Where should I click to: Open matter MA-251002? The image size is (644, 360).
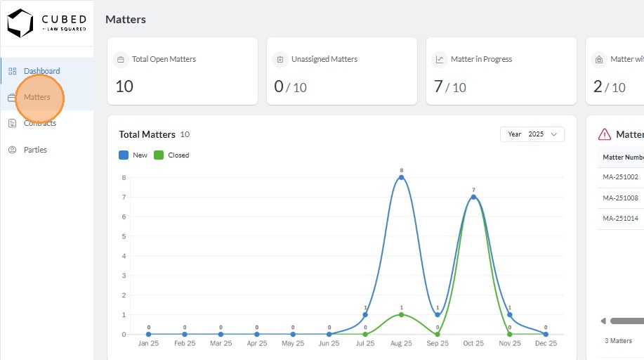point(620,177)
